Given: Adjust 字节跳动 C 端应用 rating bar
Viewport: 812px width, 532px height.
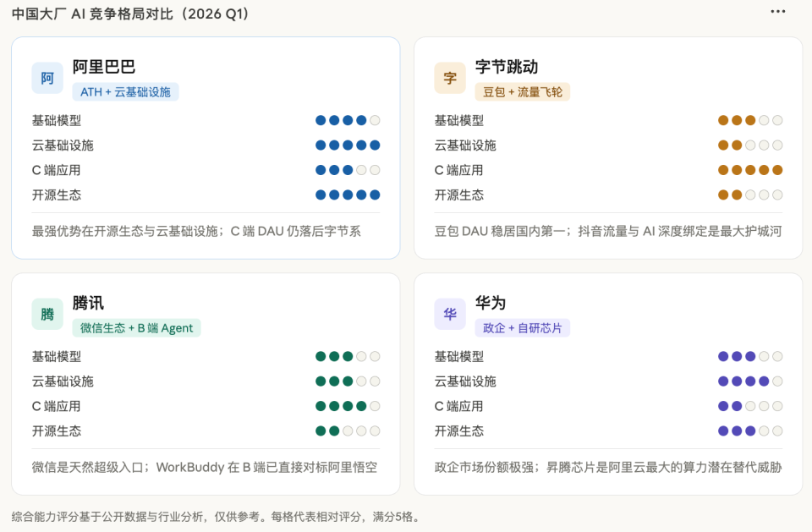Looking at the screenshot, I should [x=748, y=170].
